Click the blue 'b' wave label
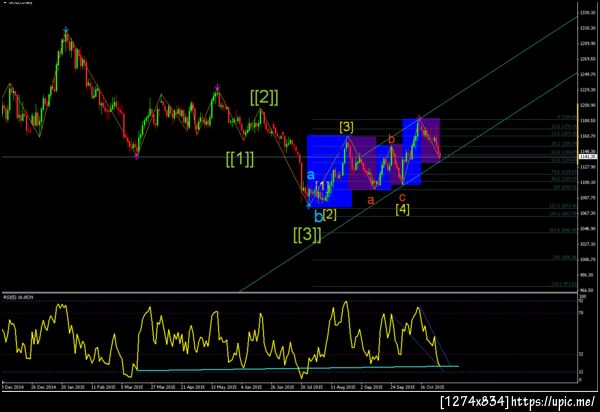This screenshot has width=600, height=412. [318, 217]
